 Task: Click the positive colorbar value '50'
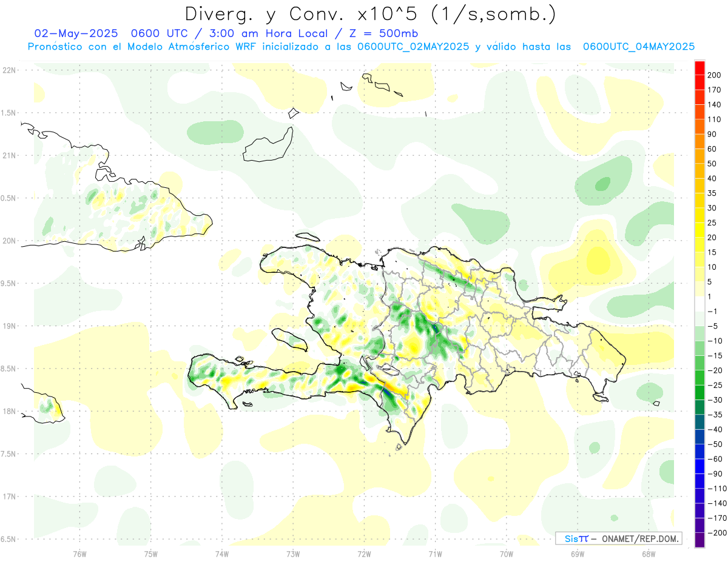713,164
